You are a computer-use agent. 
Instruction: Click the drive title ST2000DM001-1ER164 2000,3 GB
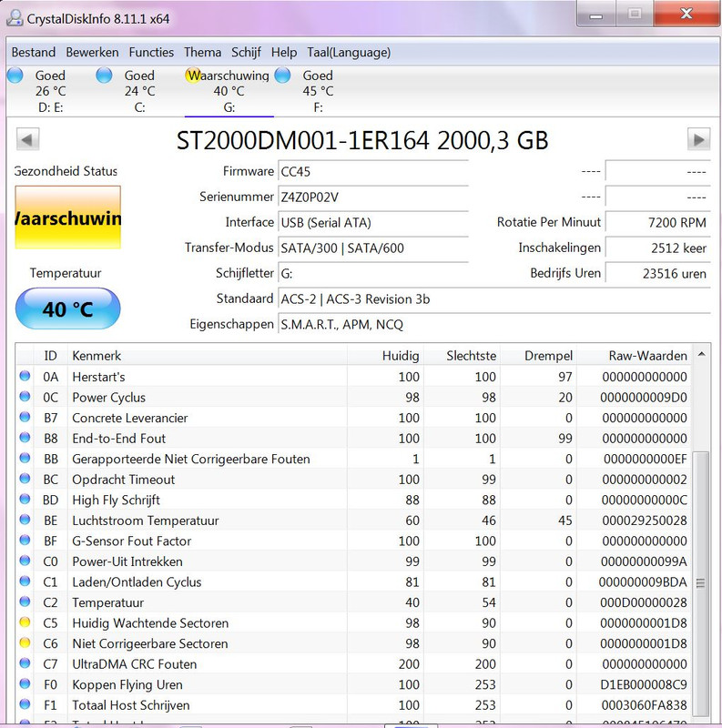(x=362, y=141)
